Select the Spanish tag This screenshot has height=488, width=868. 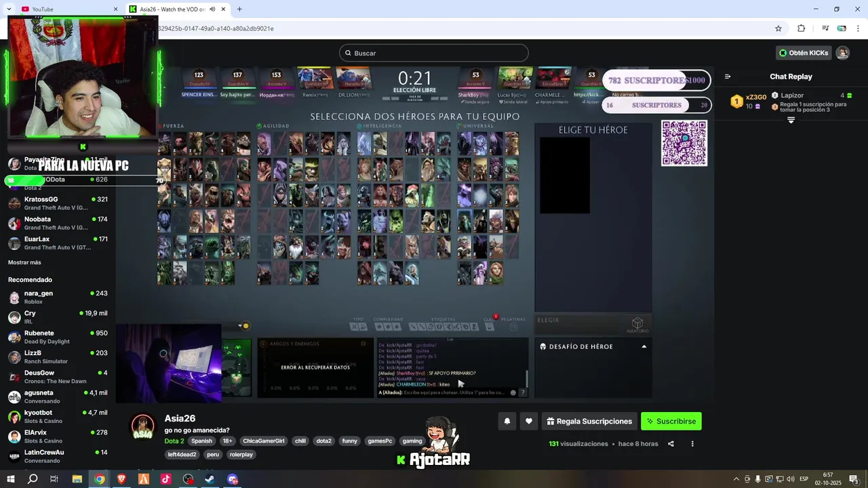tap(201, 441)
